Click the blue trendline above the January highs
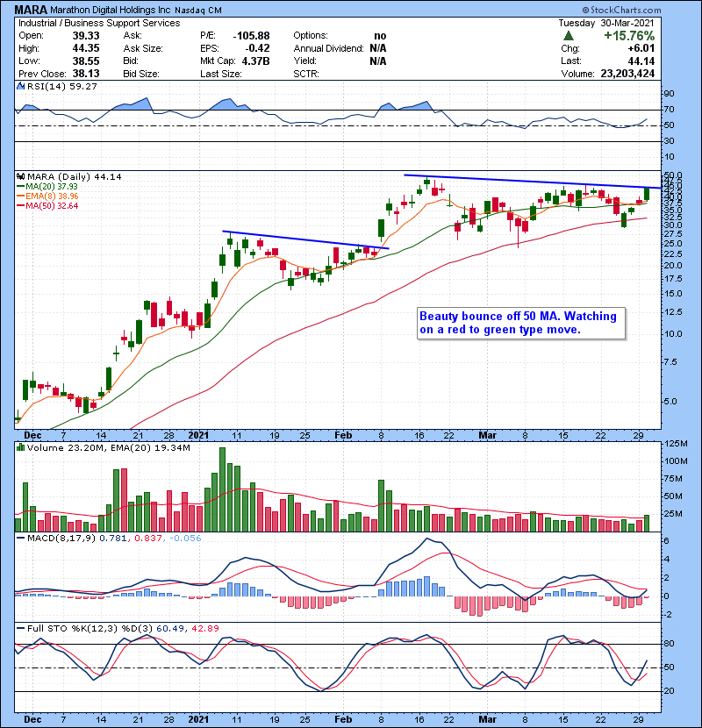The height and width of the screenshot is (728, 702). [305, 240]
